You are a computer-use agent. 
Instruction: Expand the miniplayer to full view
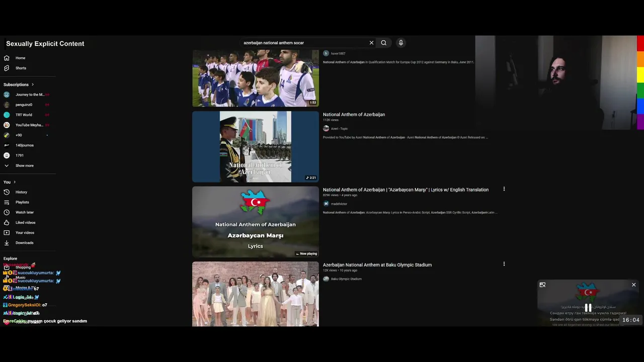tap(542, 285)
